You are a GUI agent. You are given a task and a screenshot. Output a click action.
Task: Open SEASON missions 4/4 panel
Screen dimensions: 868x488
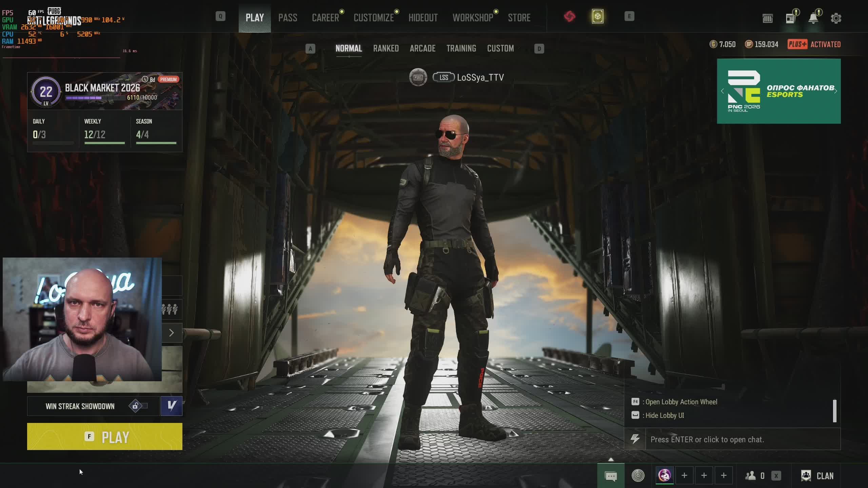(156, 131)
